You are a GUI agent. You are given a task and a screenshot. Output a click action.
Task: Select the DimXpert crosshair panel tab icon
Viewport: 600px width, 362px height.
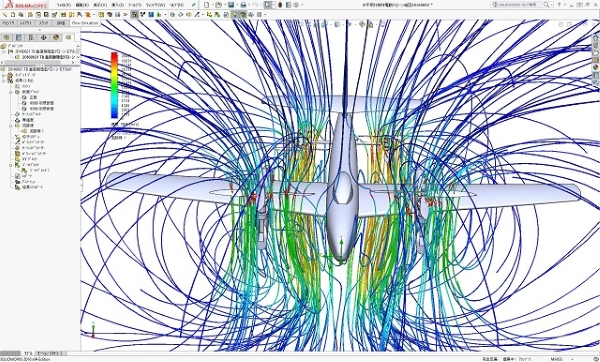pyautogui.click(x=43, y=38)
